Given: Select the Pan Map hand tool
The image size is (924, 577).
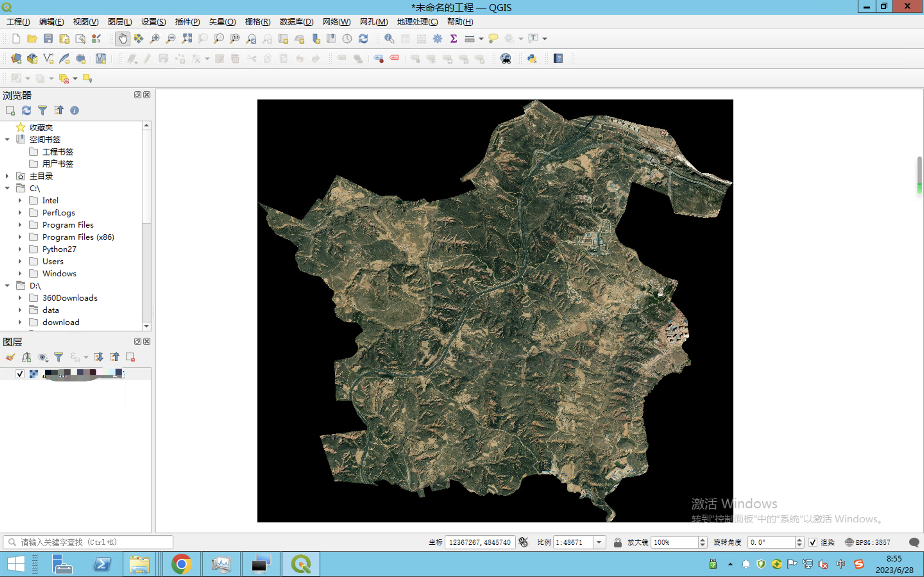Looking at the screenshot, I should (122, 38).
